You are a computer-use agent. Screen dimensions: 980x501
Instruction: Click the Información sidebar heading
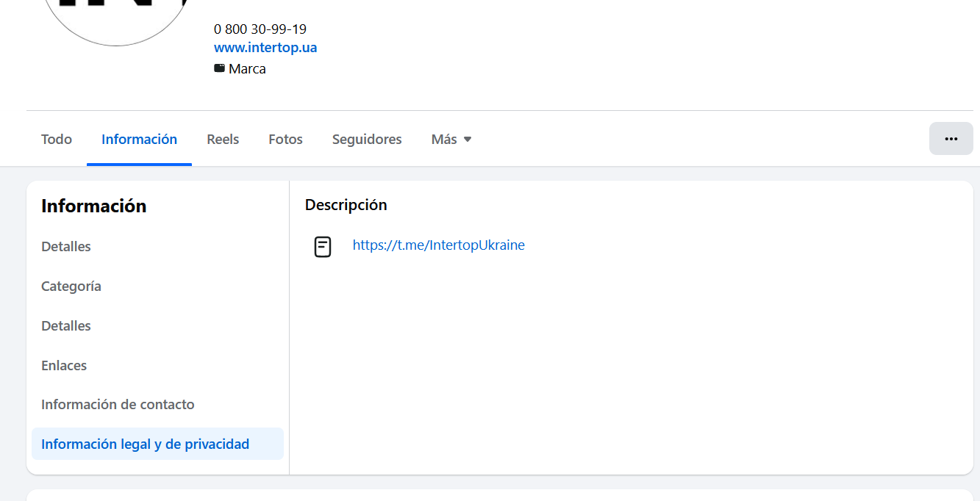94,206
